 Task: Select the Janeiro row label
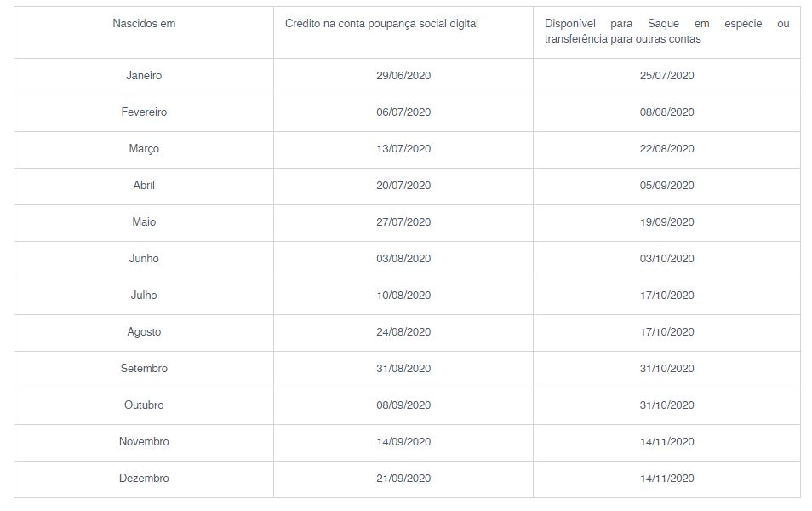[x=144, y=76]
